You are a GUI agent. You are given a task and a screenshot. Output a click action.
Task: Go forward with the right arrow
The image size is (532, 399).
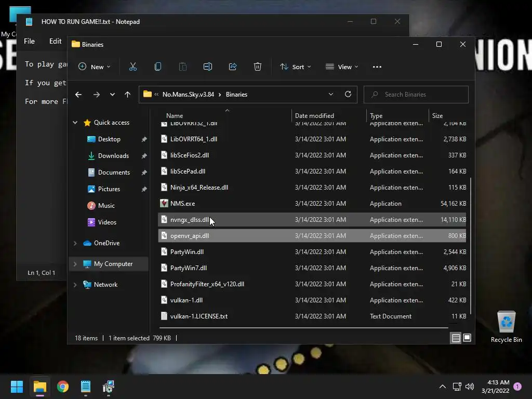click(x=96, y=95)
